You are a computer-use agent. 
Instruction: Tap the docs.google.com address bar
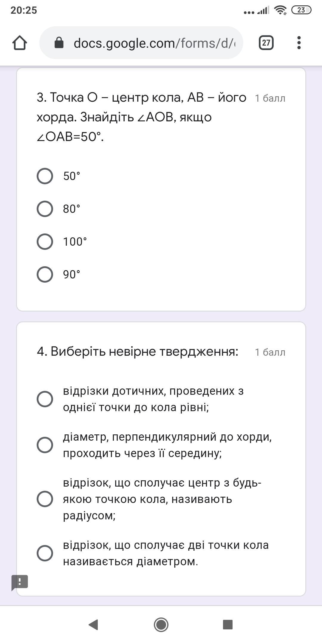154,43
